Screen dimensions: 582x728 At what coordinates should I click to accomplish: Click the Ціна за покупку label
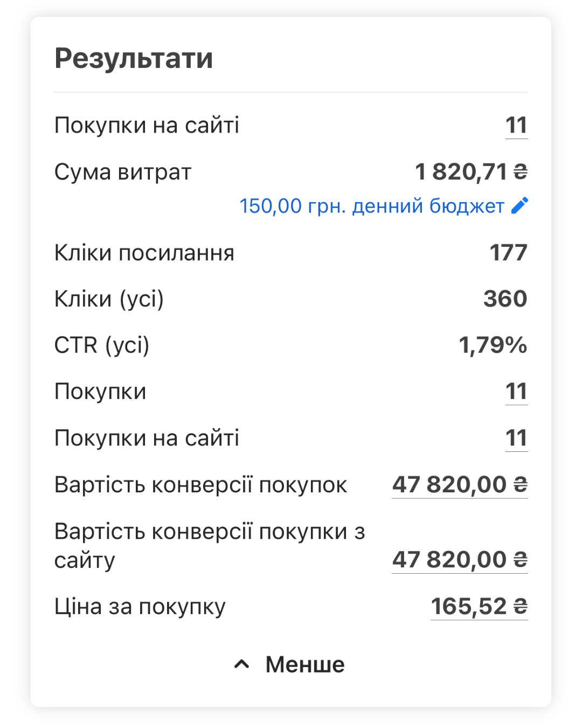coord(140,607)
